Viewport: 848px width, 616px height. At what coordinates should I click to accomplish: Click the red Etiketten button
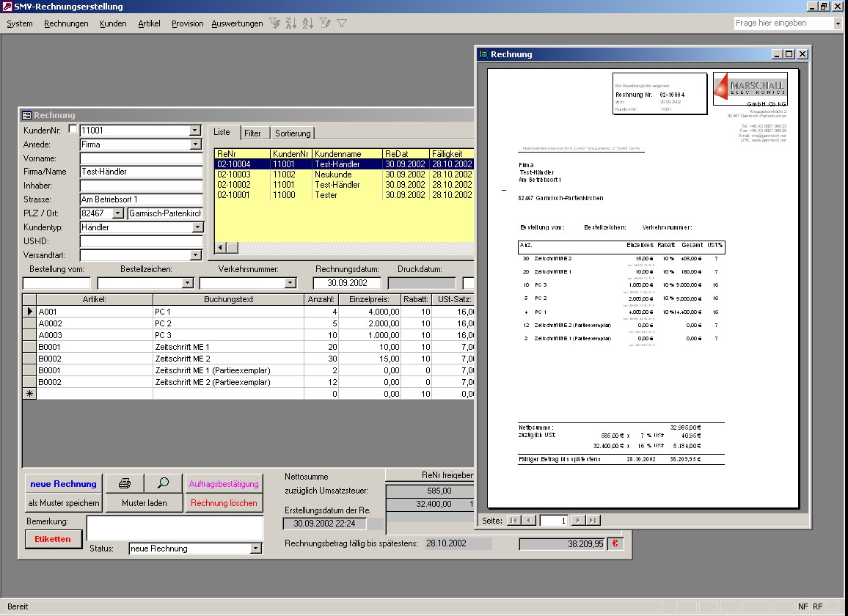click(53, 539)
